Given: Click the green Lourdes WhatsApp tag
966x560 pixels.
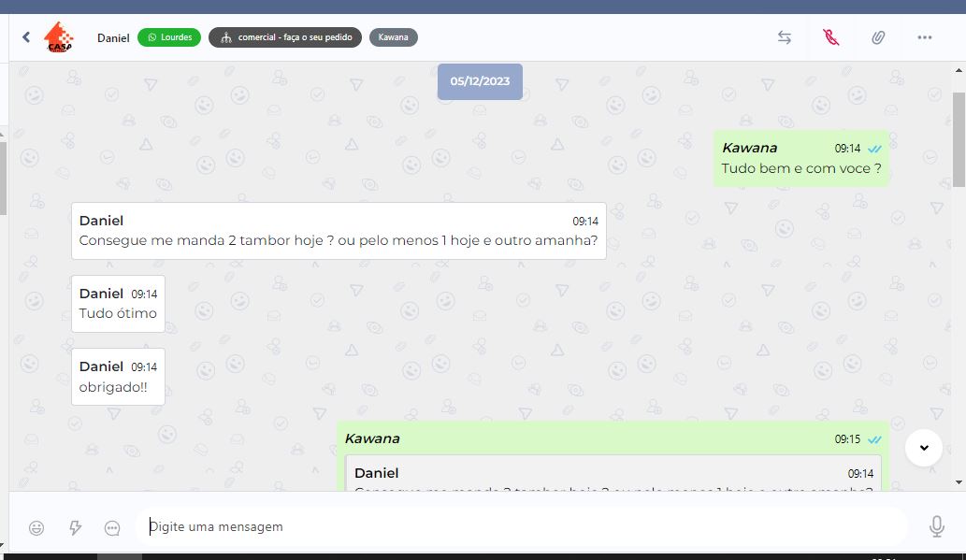Looking at the screenshot, I should coord(169,37).
